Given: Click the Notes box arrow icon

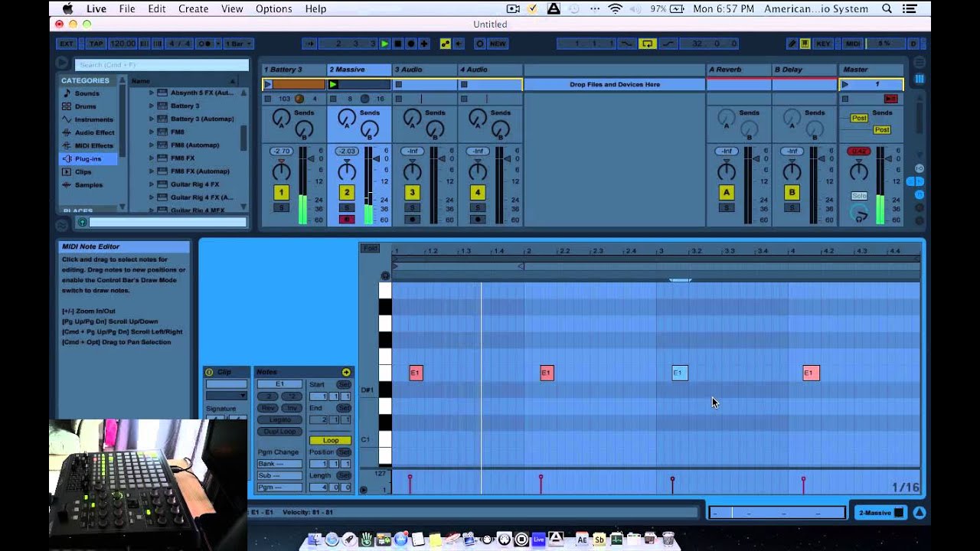Looking at the screenshot, I should pos(346,372).
